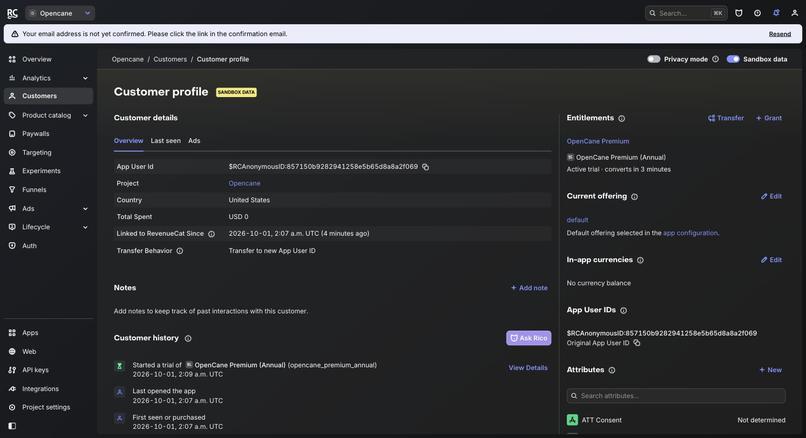
Task: Copy the Original App User ID
Action: click(637, 343)
